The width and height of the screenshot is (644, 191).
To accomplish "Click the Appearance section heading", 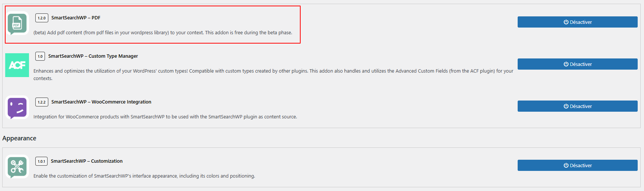I will [19, 138].
